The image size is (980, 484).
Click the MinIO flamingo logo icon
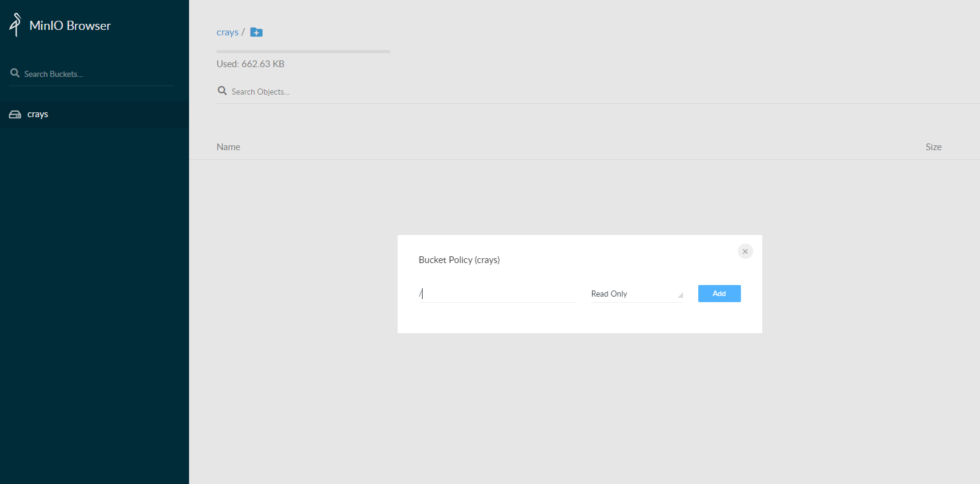[x=15, y=25]
